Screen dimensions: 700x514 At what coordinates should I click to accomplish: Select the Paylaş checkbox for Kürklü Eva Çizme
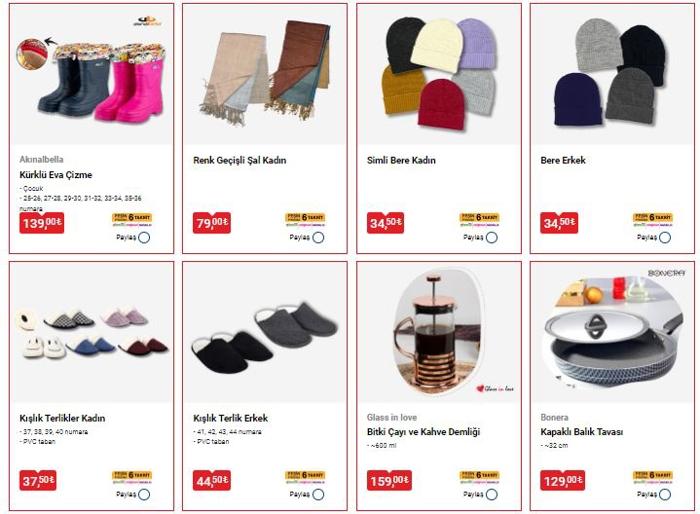coord(144,238)
